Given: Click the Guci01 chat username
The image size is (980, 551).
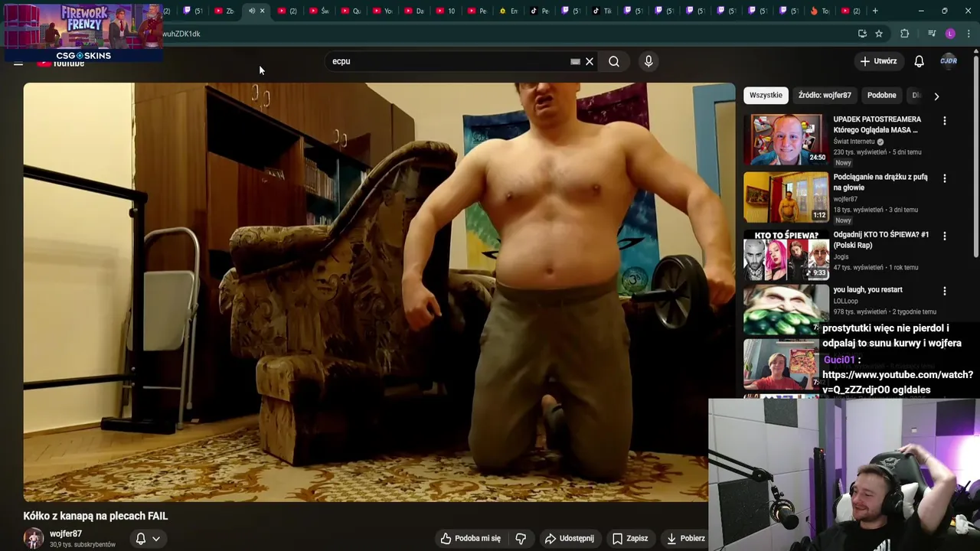Looking at the screenshot, I should tap(839, 360).
